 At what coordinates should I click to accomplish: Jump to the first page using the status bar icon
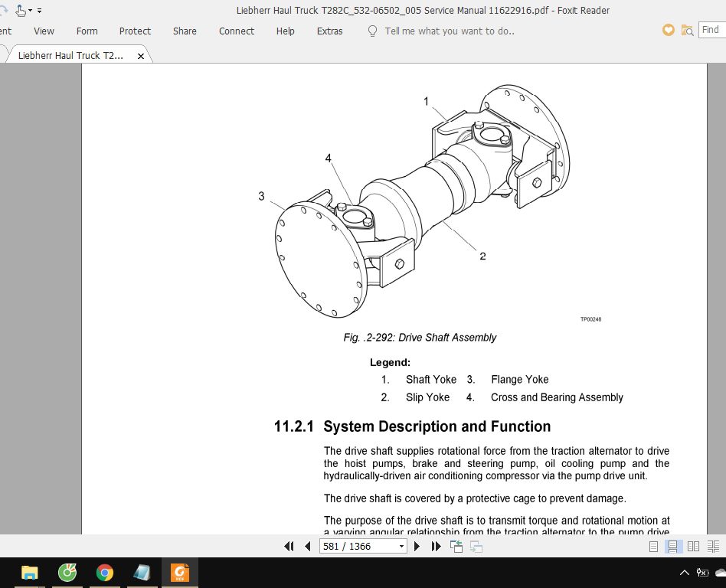click(x=289, y=546)
